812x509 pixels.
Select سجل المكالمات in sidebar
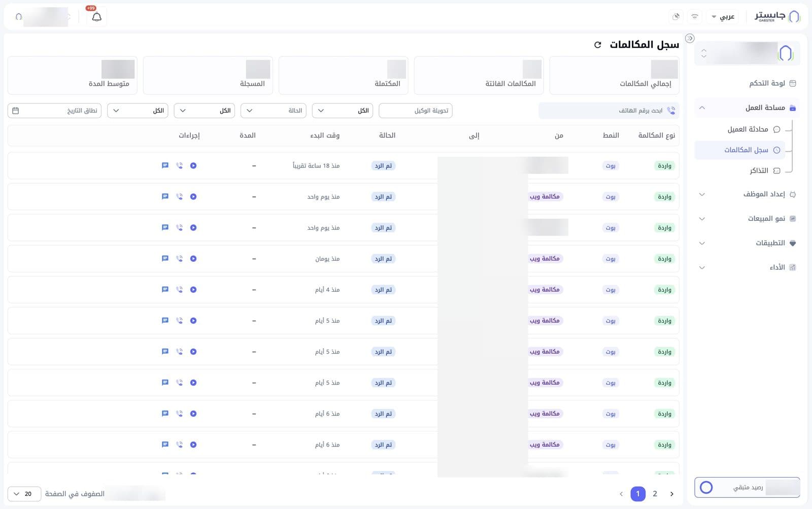click(739, 150)
